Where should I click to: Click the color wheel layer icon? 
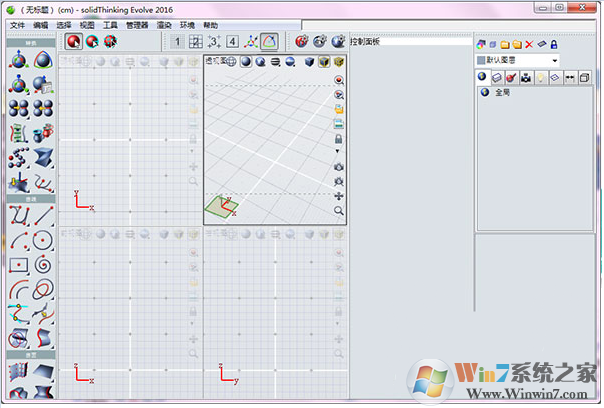coord(480,44)
